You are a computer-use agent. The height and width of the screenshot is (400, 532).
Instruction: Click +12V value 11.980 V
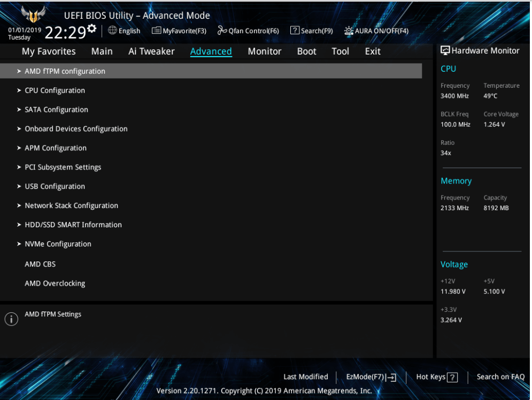[x=453, y=291]
